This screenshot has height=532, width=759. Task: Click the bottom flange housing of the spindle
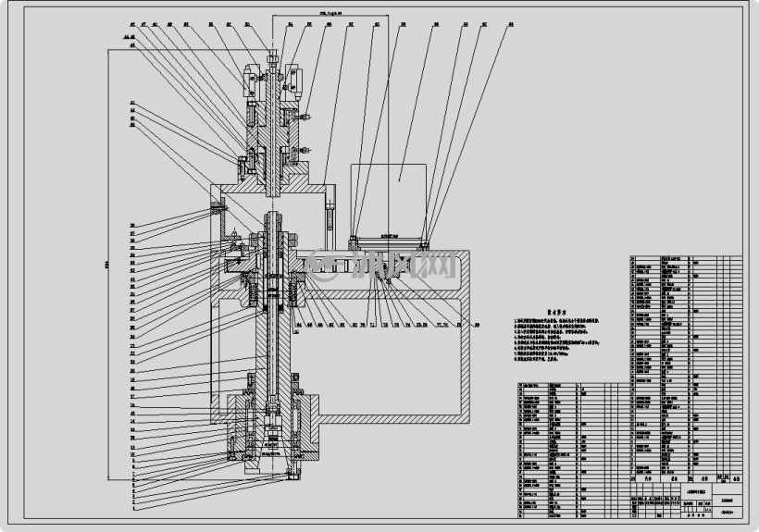pyautogui.click(x=273, y=428)
